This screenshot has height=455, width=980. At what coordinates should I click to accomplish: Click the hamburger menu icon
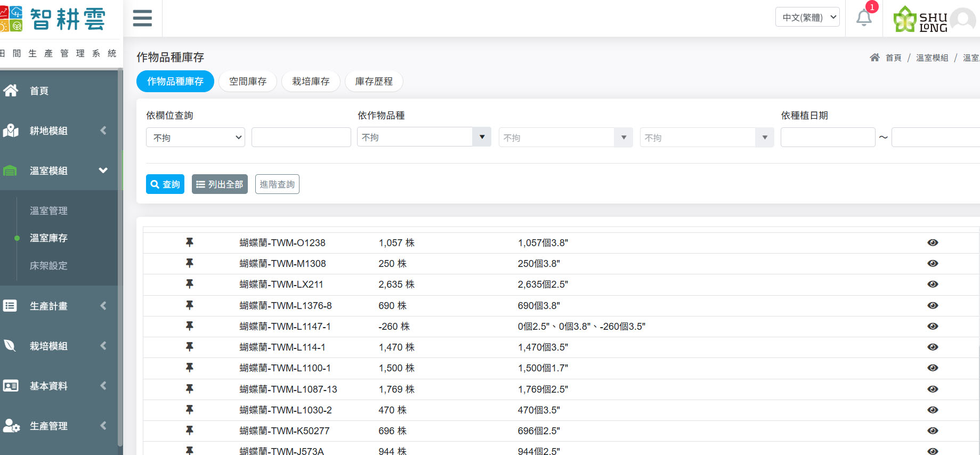(142, 18)
